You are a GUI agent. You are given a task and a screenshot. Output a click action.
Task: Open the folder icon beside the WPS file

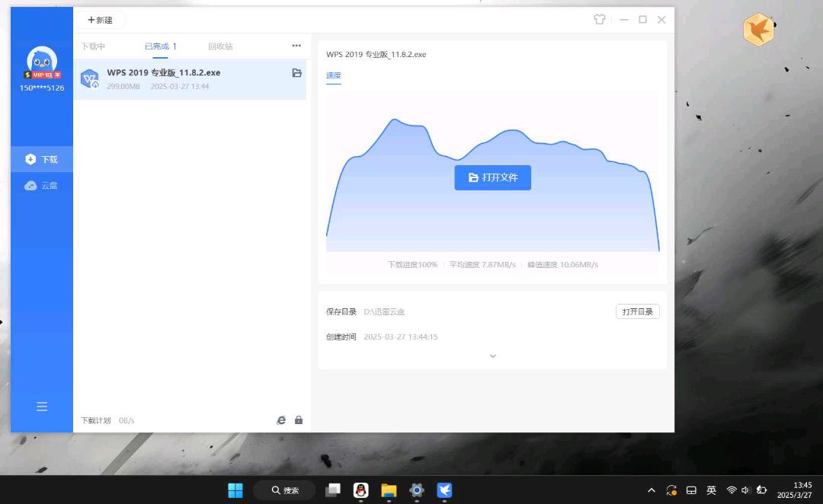click(297, 73)
